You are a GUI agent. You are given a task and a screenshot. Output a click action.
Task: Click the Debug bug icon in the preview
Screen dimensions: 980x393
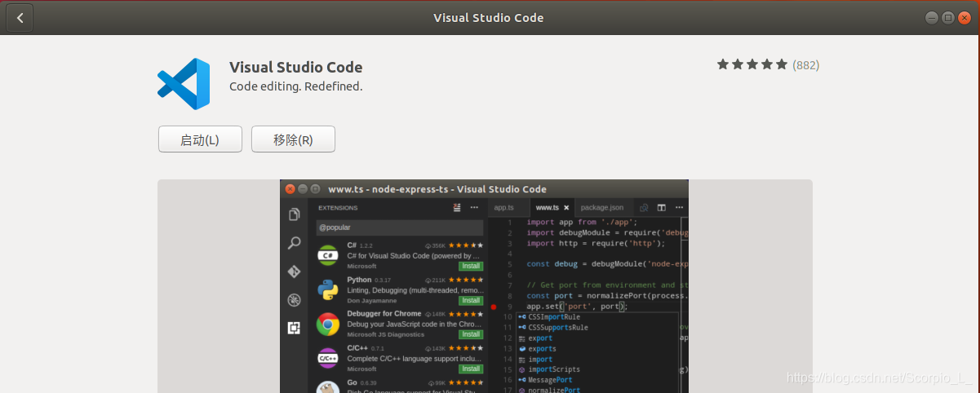[294, 300]
